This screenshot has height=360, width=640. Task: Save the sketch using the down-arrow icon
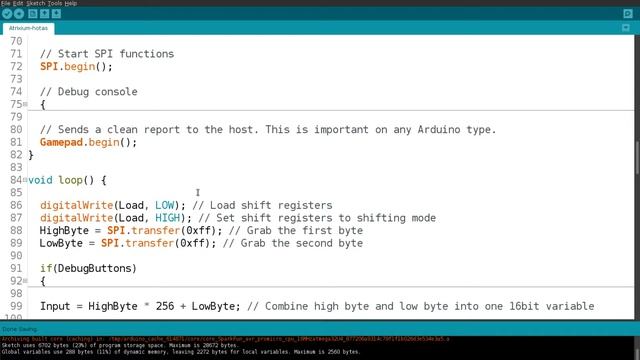(x=56, y=14)
